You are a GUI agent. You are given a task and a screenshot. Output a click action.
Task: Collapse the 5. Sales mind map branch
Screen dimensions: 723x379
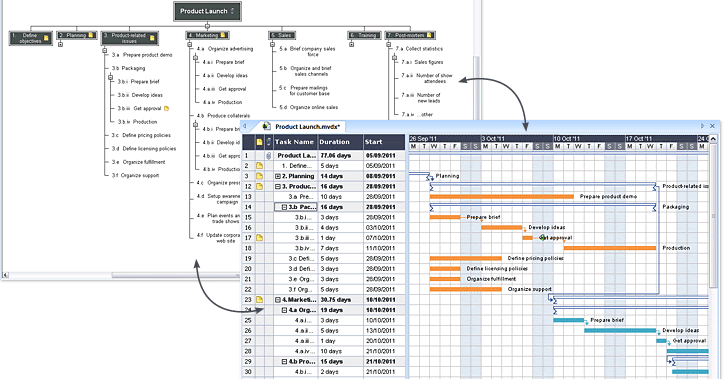tap(273, 45)
